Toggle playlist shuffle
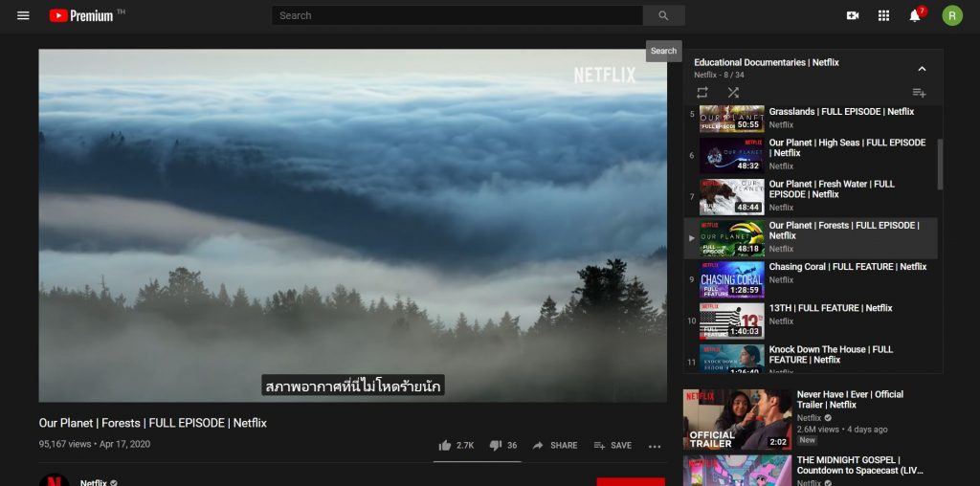 coord(733,93)
